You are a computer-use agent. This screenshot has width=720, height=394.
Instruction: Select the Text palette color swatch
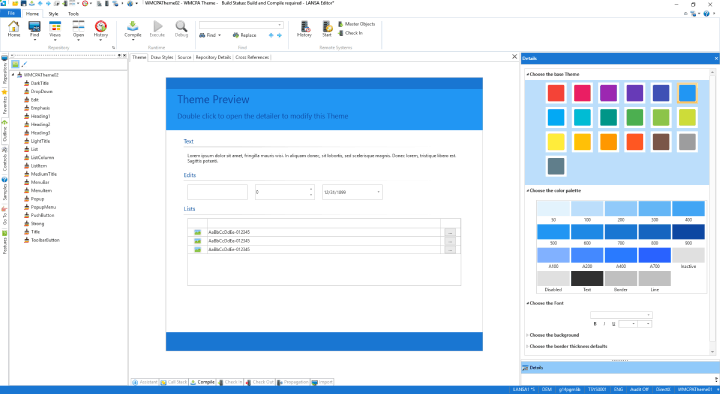(587, 278)
